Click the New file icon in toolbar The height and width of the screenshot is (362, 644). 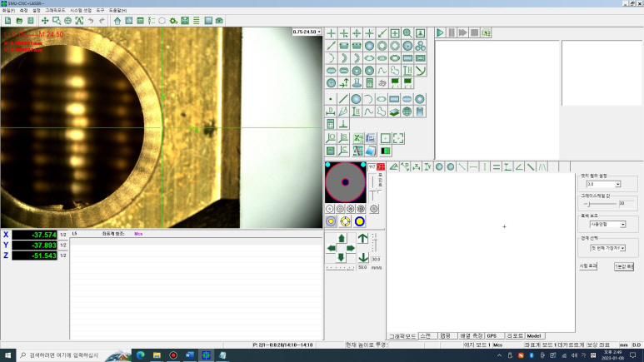7,20
